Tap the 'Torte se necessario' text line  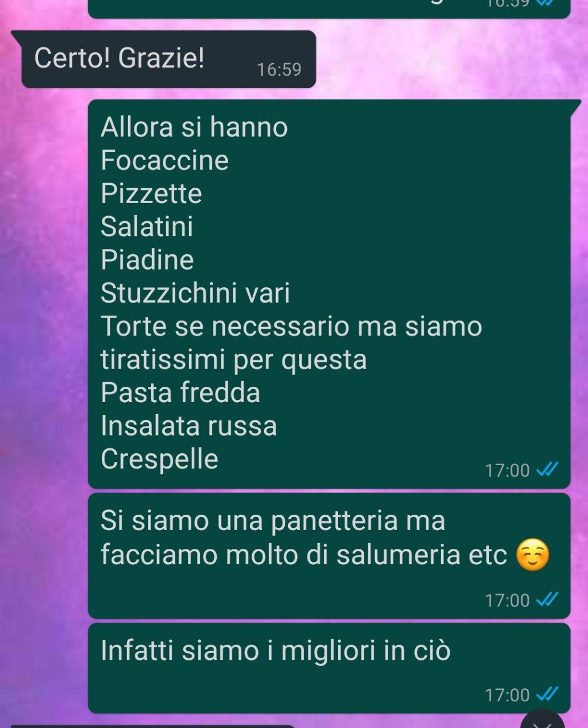pos(291,326)
